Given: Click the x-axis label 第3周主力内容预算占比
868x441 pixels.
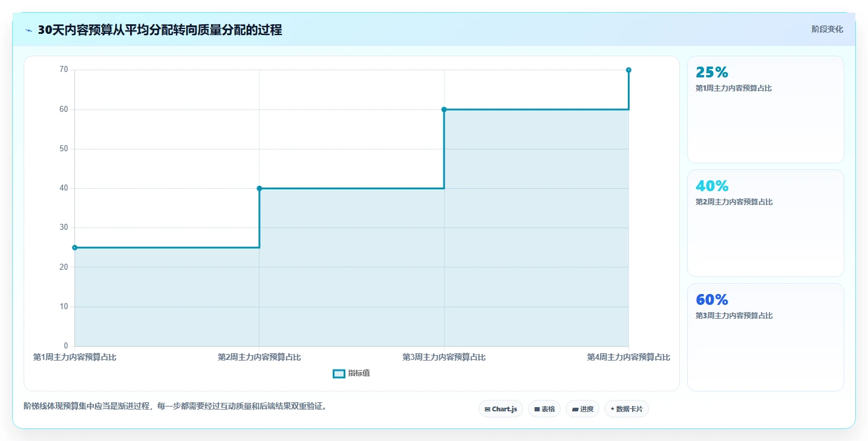Looking at the screenshot, I should click(444, 358).
